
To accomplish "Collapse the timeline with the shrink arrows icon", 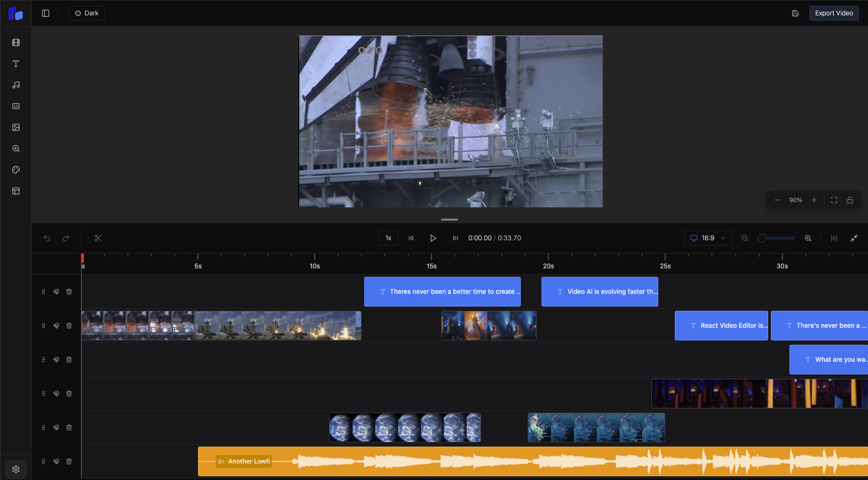I will pyautogui.click(x=854, y=238).
